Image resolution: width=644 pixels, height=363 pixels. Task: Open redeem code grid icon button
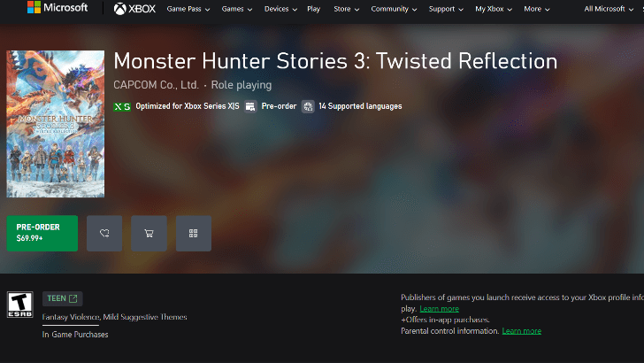pyautogui.click(x=194, y=233)
